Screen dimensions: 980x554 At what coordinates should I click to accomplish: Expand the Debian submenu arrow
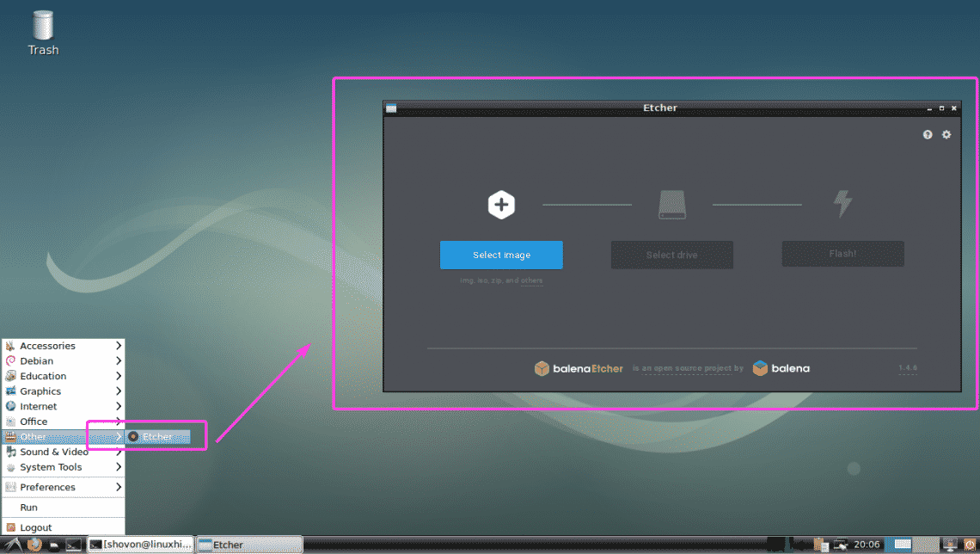tap(118, 360)
